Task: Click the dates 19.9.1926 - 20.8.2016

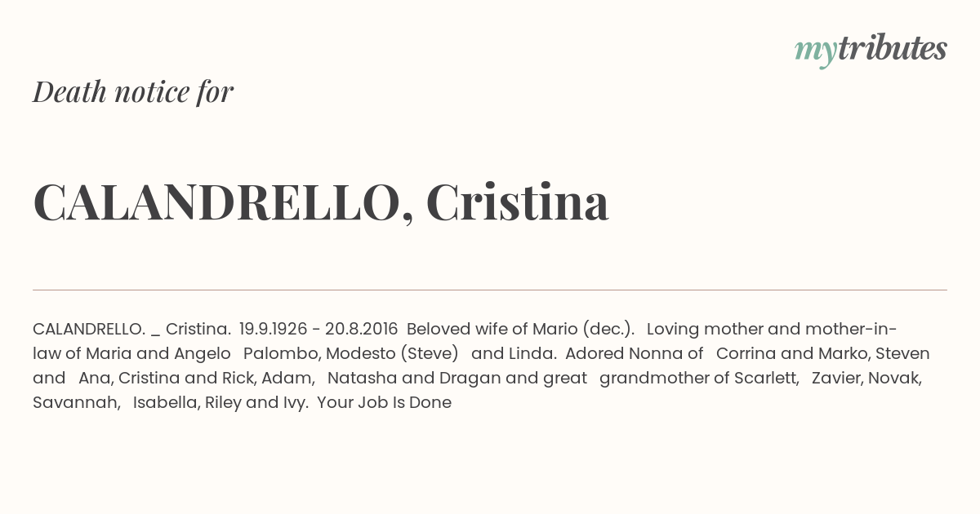Action: coord(318,329)
